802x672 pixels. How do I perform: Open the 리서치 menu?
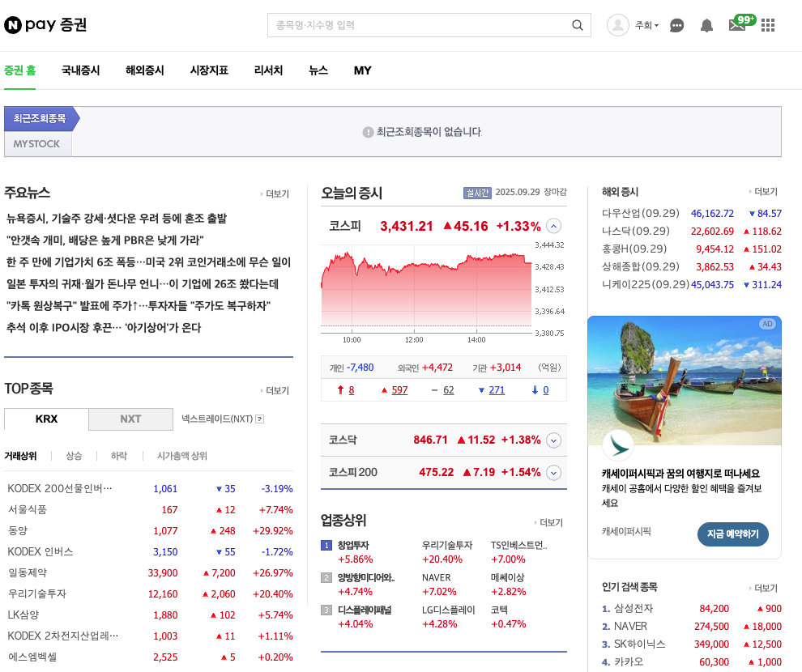(x=268, y=70)
